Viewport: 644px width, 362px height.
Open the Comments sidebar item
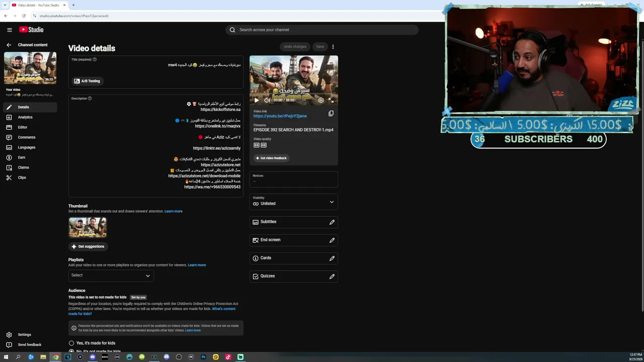point(30,137)
